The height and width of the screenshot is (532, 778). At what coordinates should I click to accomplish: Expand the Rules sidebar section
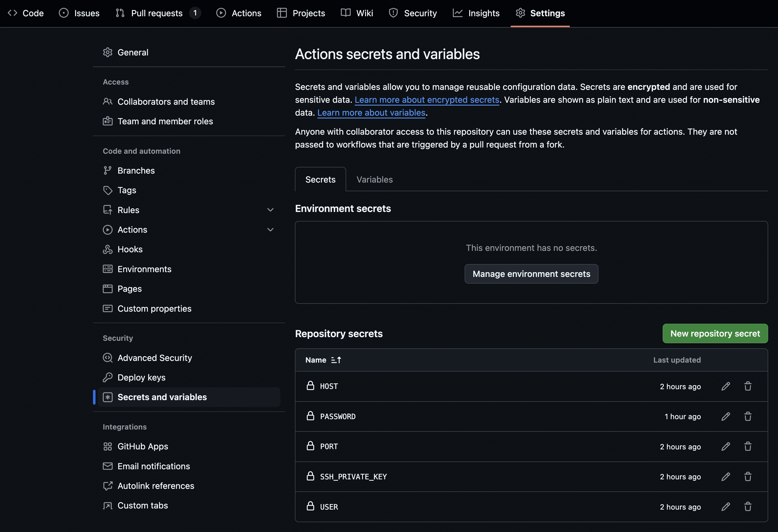(270, 210)
